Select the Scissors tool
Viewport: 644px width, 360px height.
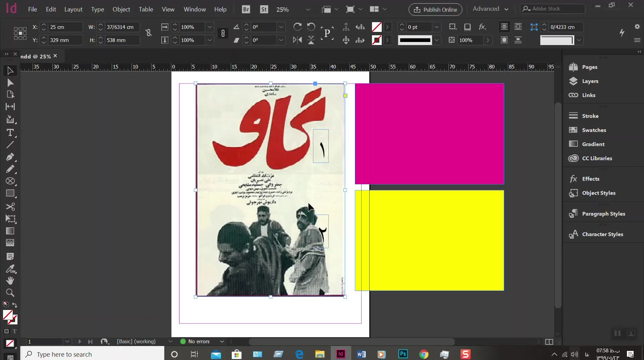[x=10, y=207]
